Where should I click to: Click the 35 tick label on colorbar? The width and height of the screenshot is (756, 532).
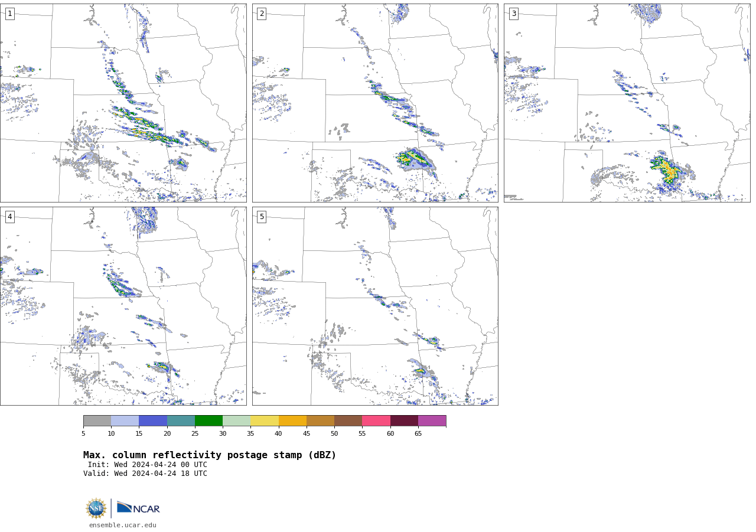pos(250,434)
